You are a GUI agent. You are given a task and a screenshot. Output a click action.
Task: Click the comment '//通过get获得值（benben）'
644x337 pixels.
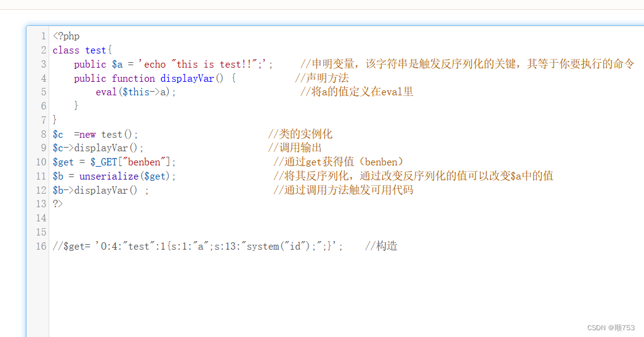pyautogui.click(x=339, y=162)
